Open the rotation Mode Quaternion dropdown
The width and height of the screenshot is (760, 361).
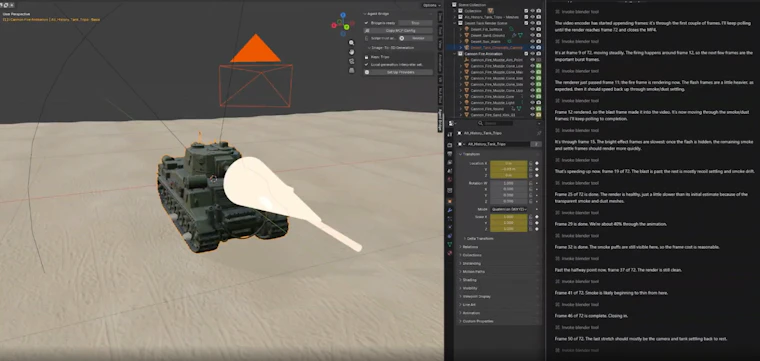click(509, 209)
